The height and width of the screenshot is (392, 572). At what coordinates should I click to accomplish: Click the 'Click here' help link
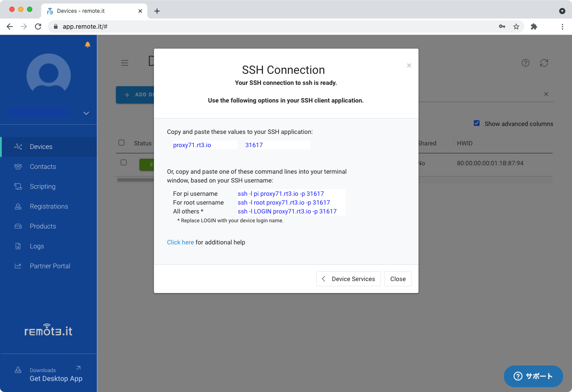(180, 242)
